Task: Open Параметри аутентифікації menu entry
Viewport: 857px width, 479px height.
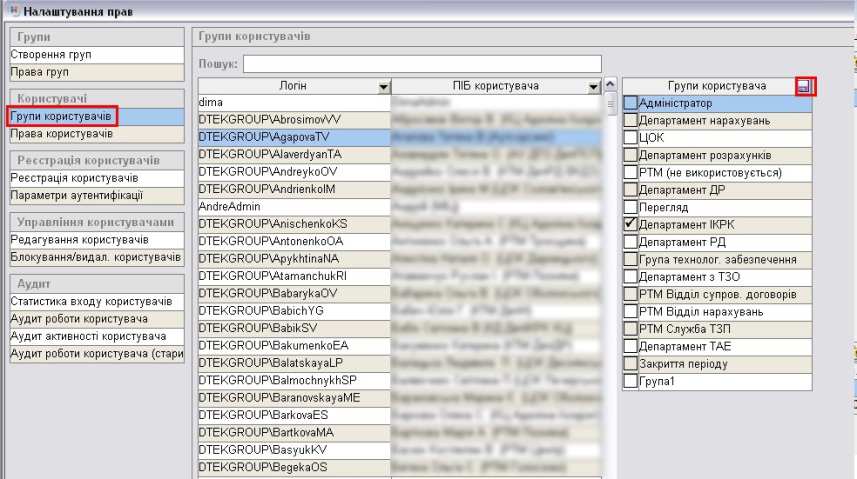Action: (x=95, y=195)
